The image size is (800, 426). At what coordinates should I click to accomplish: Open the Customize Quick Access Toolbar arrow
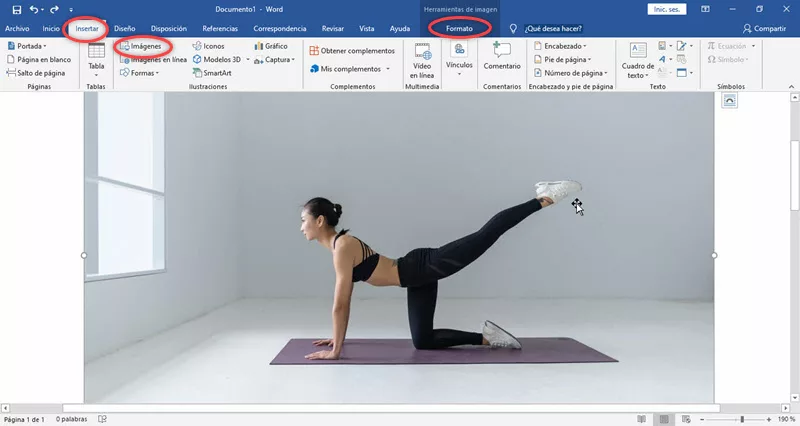[x=71, y=10]
